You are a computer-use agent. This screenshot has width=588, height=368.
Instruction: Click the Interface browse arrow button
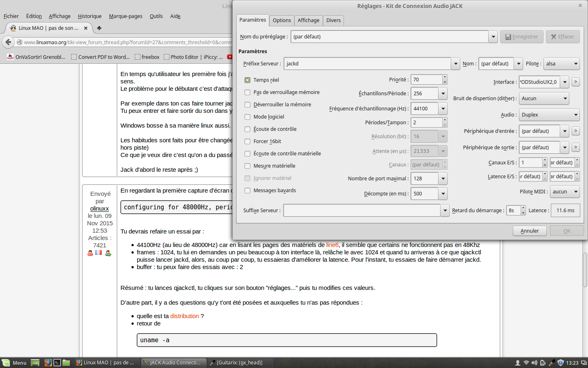click(x=576, y=82)
